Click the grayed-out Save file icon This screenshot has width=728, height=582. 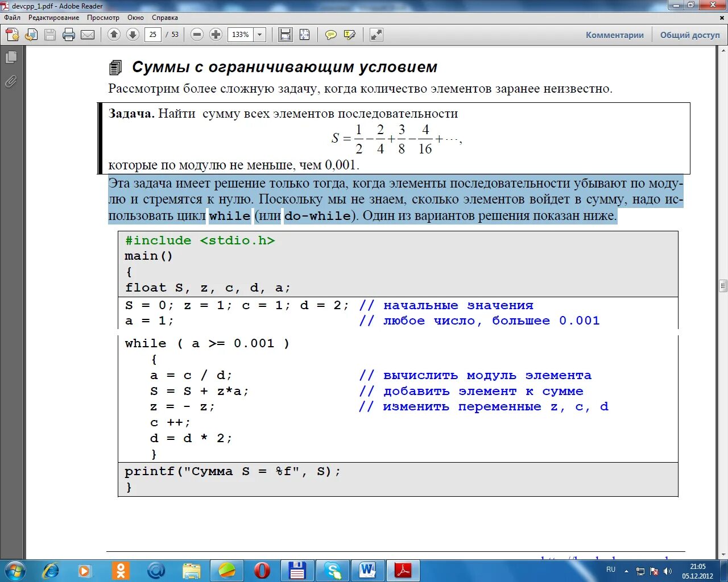pos(50,35)
